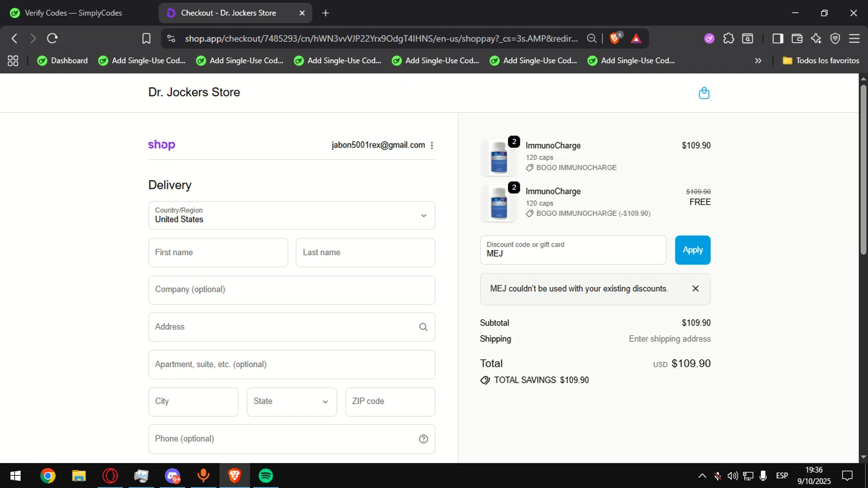
Task: Apply the discount code
Action: [693, 250]
